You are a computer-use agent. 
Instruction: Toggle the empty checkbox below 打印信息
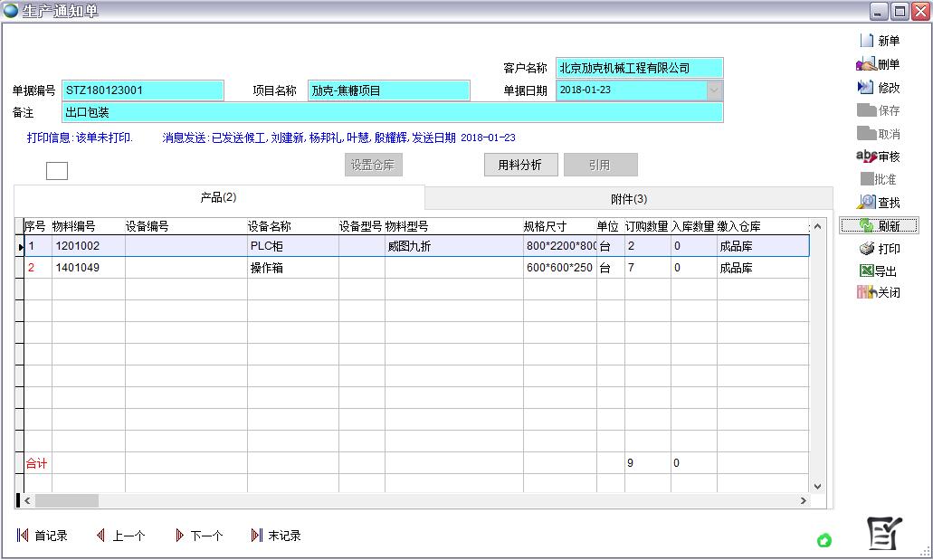point(56,170)
